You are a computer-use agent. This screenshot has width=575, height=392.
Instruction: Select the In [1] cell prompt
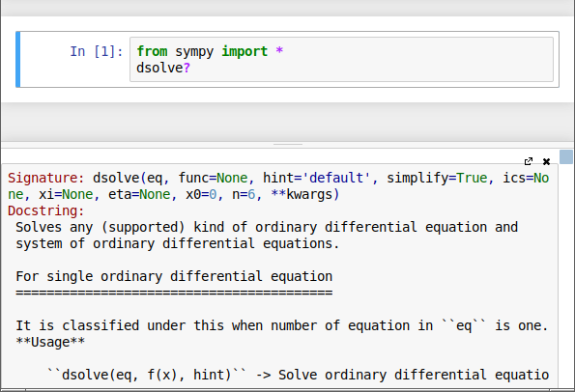click(97, 51)
